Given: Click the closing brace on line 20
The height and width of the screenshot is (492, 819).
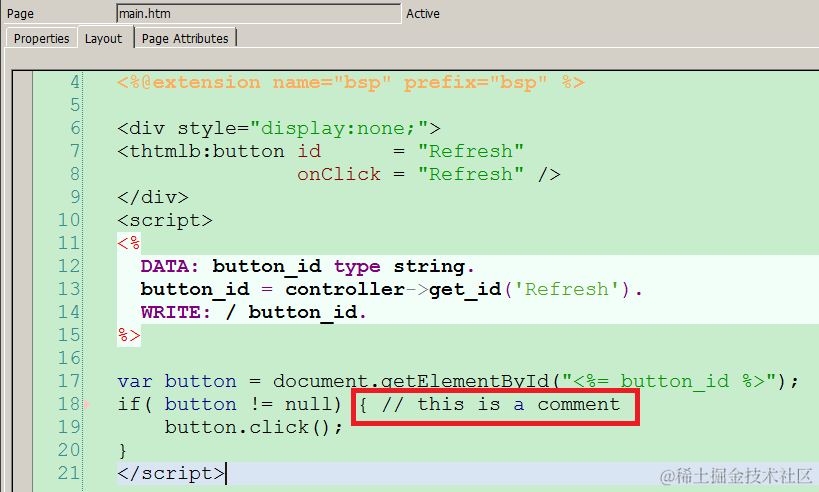Looking at the screenshot, I should [123, 450].
